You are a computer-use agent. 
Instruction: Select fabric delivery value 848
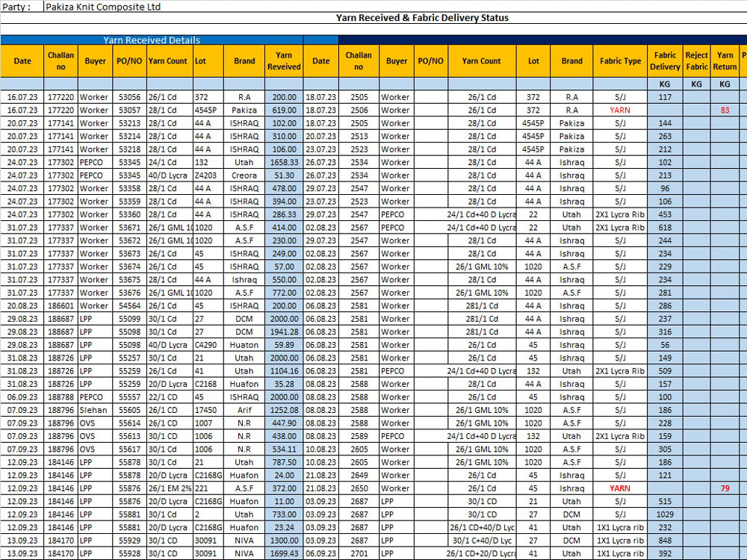point(665,541)
